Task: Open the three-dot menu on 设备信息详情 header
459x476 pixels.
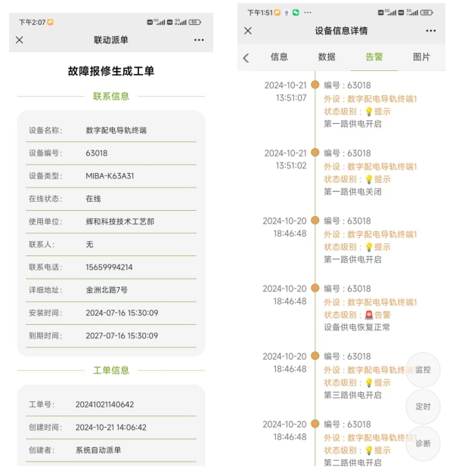Action: tap(431, 31)
